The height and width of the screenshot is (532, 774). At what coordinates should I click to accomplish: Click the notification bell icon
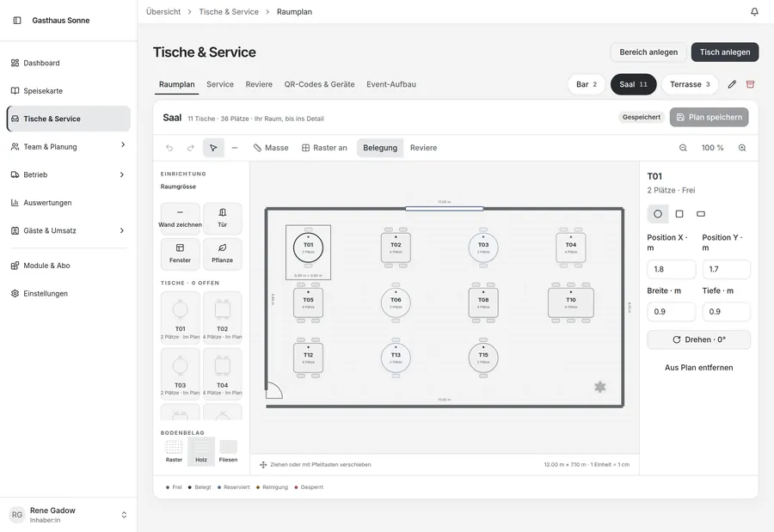coord(754,11)
